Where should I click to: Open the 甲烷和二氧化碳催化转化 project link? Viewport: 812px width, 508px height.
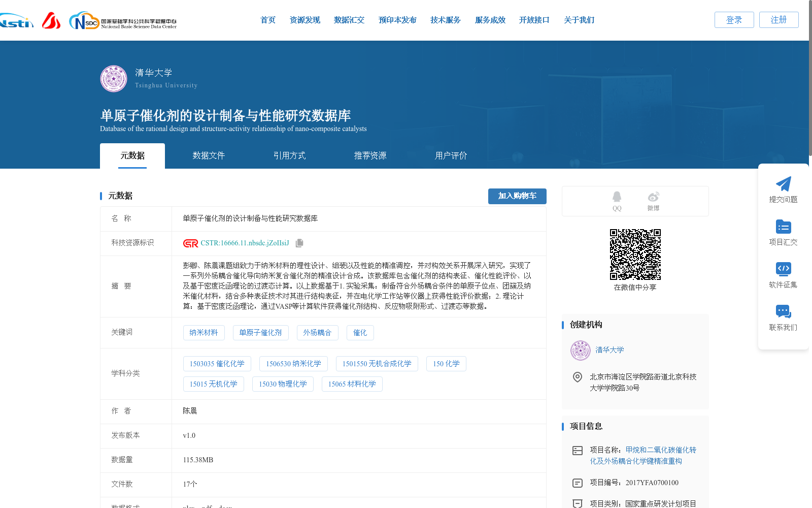[643, 456]
